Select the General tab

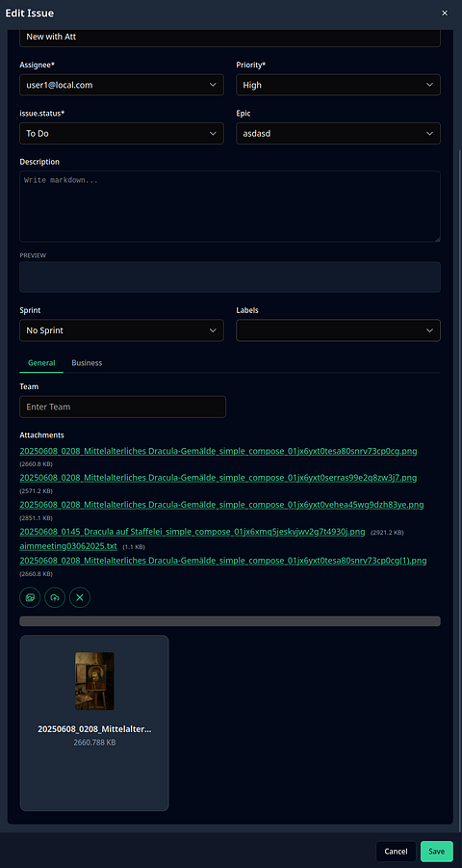[x=41, y=363]
